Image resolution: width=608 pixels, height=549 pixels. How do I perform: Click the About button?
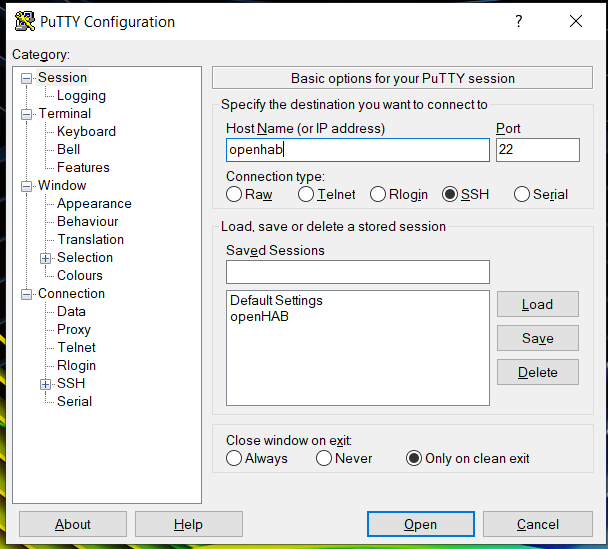point(73,524)
